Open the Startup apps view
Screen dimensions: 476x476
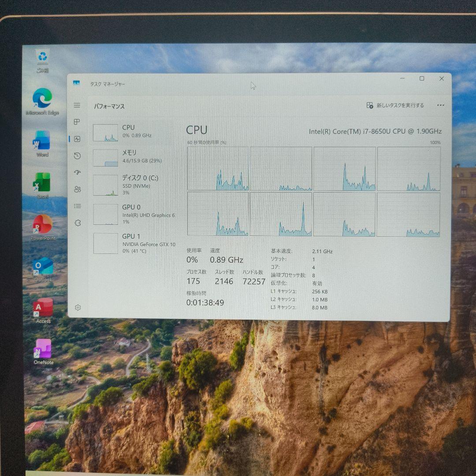click(x=77, y=172)
